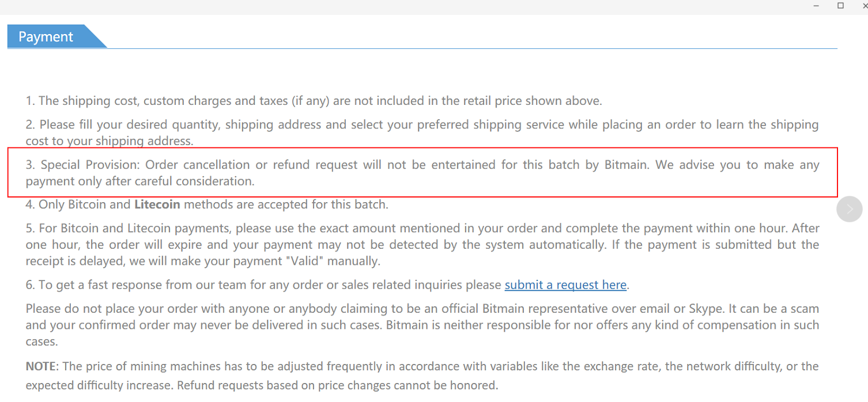Click the circular next arrow chevron
The image size is (868, 402).
point(850,209)
